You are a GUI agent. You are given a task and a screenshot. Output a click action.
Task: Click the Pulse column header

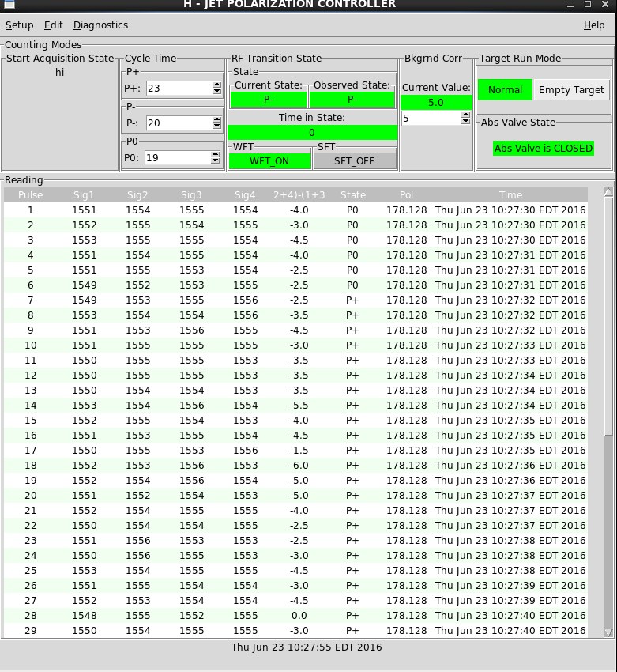(30, 195)
